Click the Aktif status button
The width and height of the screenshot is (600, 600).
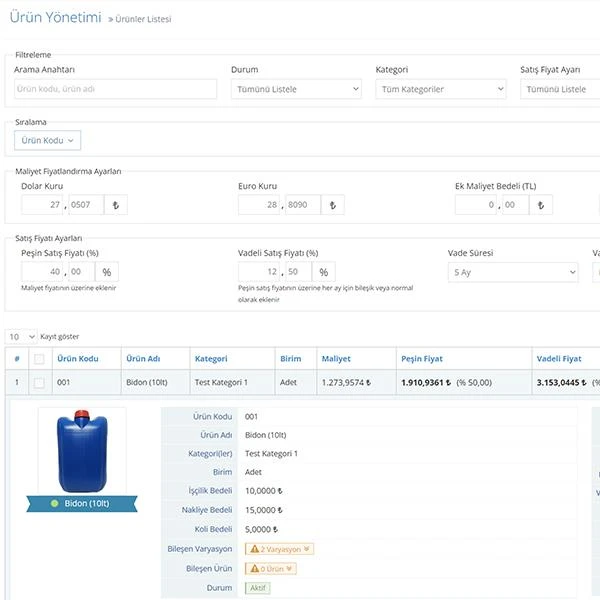click(x=257, y=587)
